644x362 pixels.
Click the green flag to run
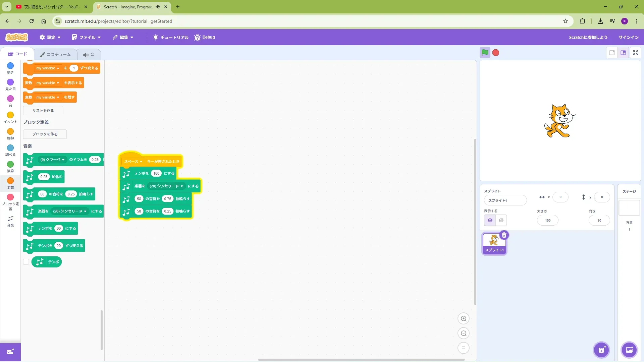[485, 53]
